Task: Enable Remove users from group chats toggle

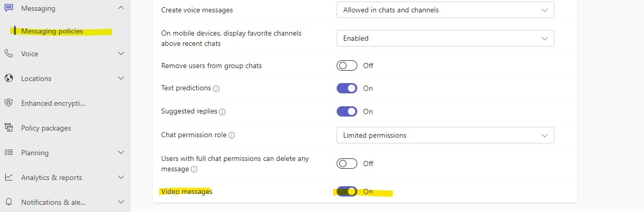Action: click(x=346, y=66)
